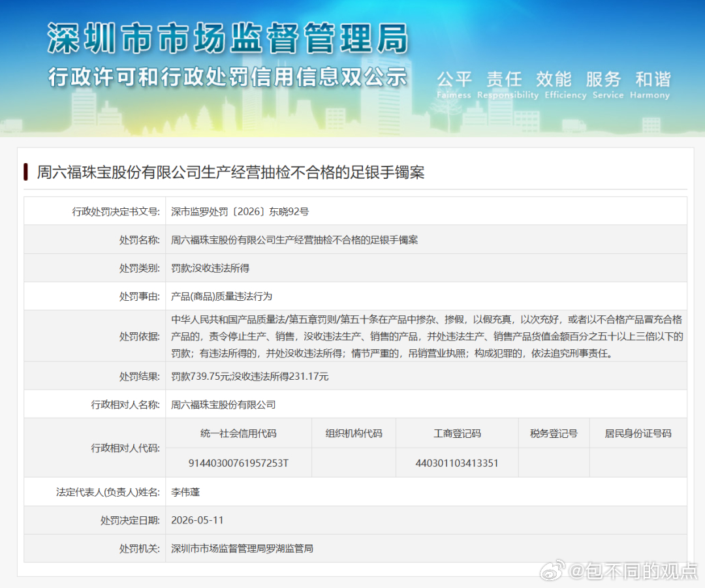Click the slogan word 公平 Fairness
Screen dimensions: 705x588
[454, 85]
